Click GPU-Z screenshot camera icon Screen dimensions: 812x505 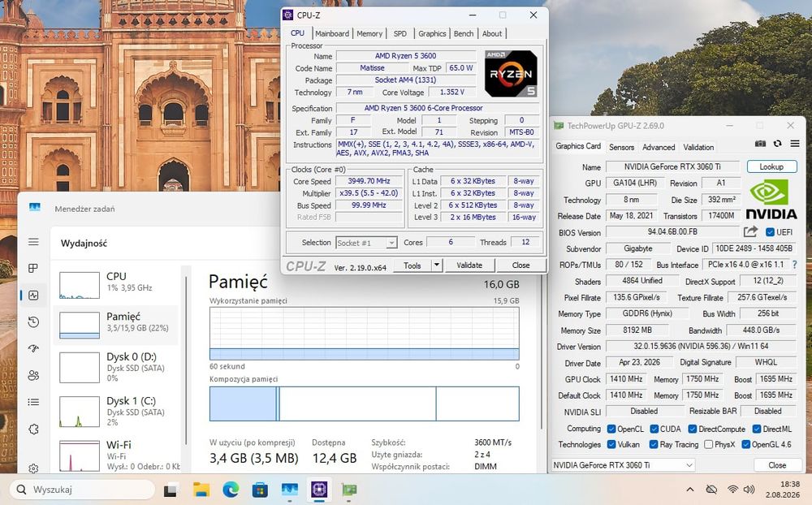pos(760,144)
